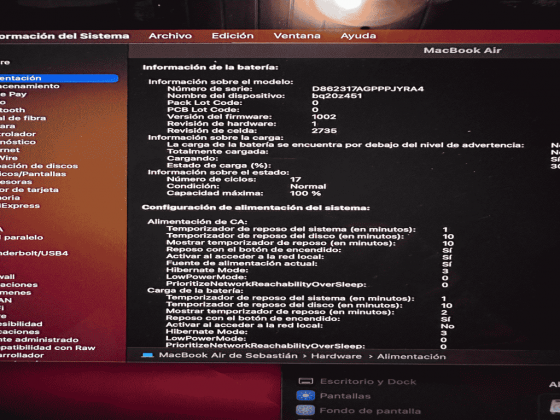Click the Condición value 'Normal'
The width and height of the screenshot is (560, 420).
pos(308,186)
